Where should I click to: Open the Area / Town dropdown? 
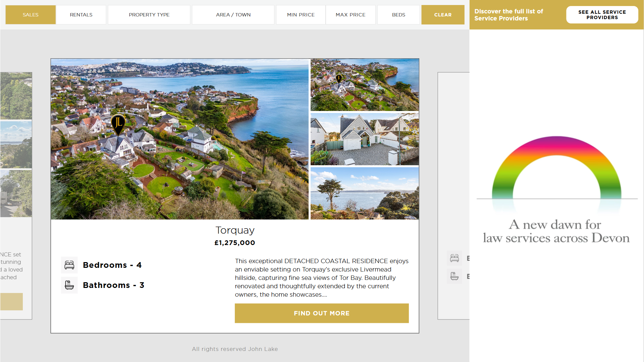point(233,15)
